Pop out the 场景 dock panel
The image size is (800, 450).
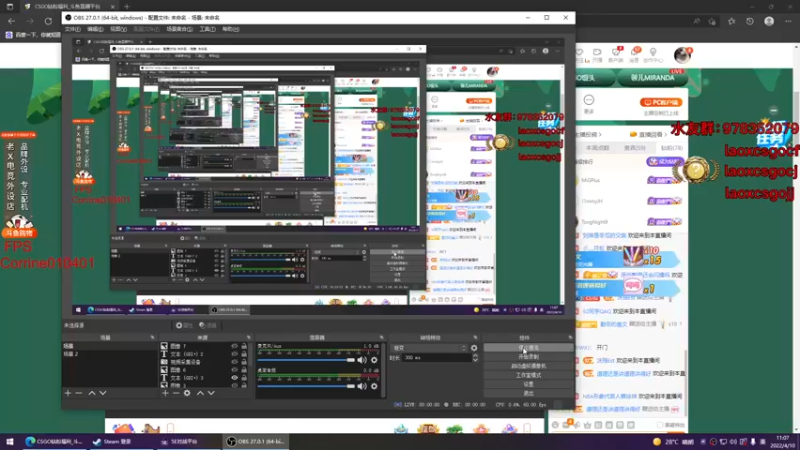point(152,338)
